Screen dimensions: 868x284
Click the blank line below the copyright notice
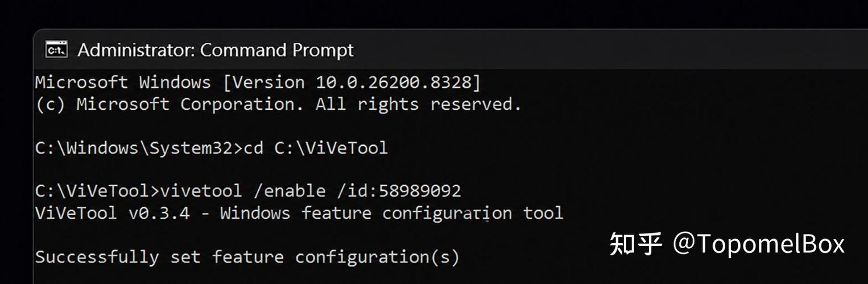click(x=449, y=126)
